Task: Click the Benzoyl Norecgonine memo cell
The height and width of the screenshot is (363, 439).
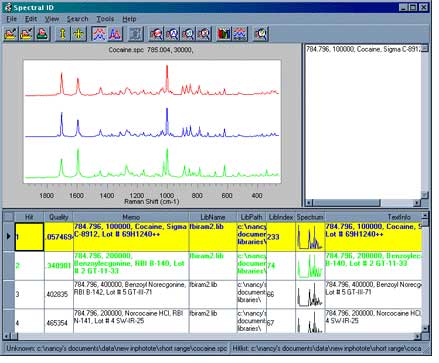Action: (x=131, y=294)
